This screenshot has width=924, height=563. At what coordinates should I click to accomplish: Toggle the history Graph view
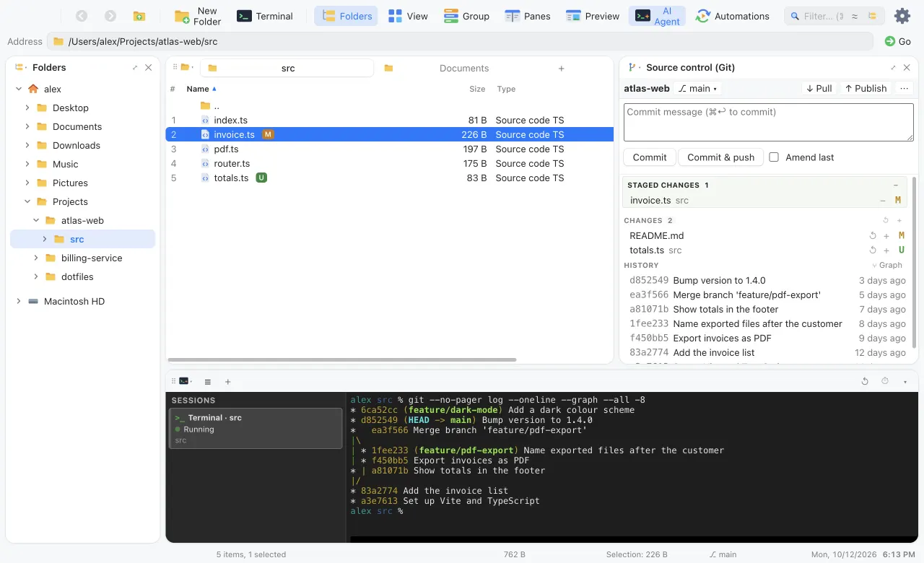point(888,265)
